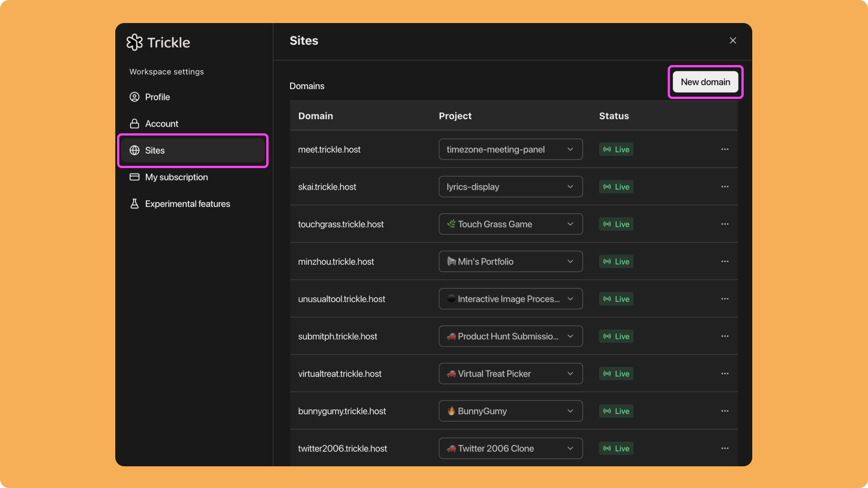This screenshot has height=488, width=868.
Task: Click the Live badge beside Min's Portfolio
Action: point(616,261)
